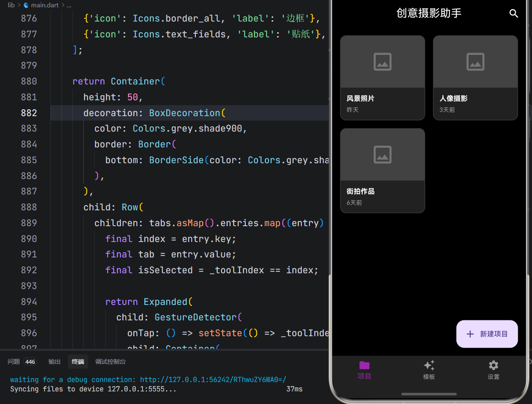The height and width of the screenshot is (404, 532).
Task: Switch to the 模板 bottom navigation tab
Action: point(429,369)
